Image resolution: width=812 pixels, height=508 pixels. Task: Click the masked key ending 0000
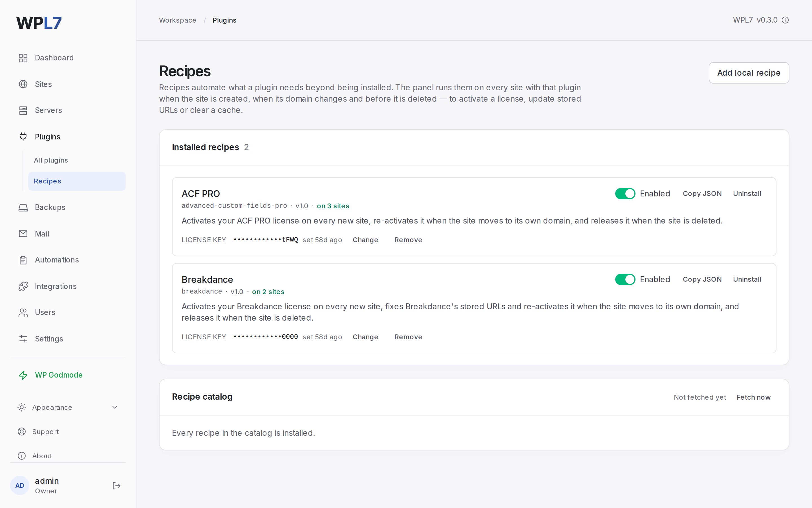[x=266, y=337]
